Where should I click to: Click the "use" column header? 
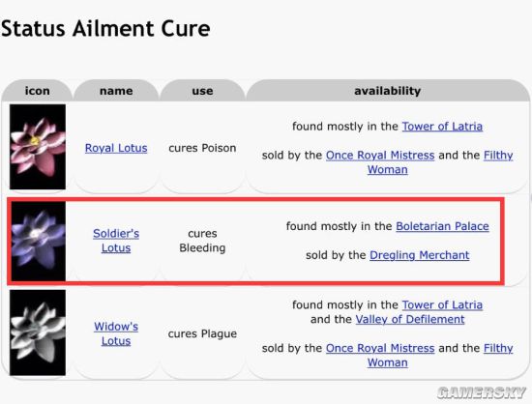pos(202,91)
